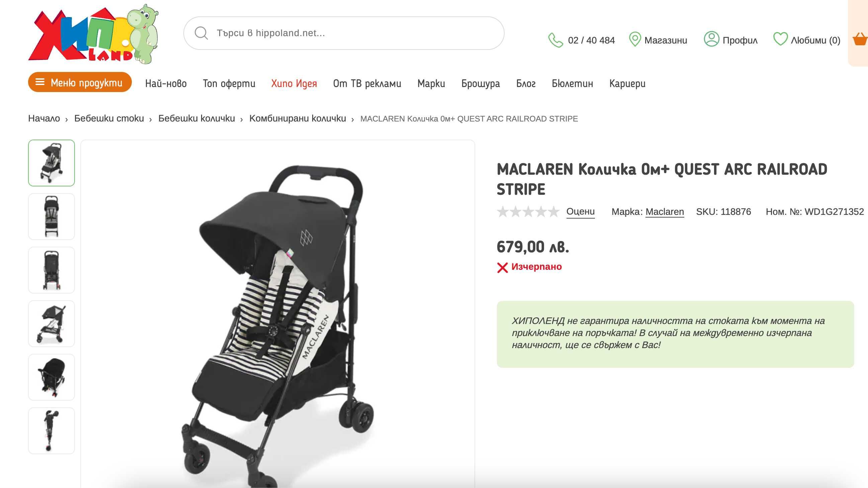868x488 pixels.
Task: Open the Най-ново menu item
Action: (x=166, y=83)
